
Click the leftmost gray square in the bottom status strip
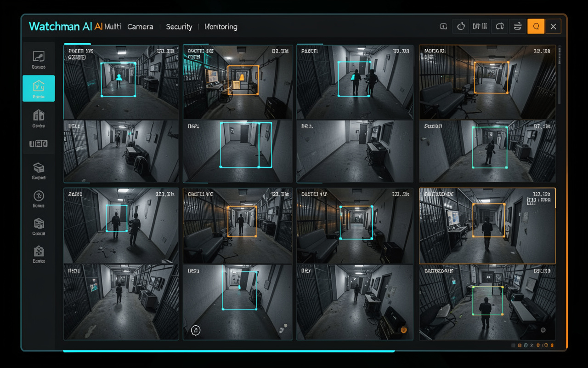(x=514, y=345)
